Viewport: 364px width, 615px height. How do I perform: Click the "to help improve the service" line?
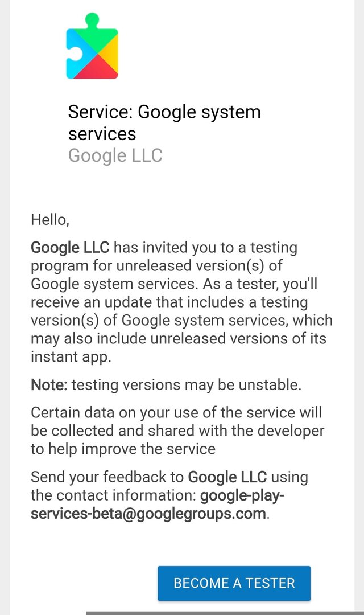(x=123, y=449)
